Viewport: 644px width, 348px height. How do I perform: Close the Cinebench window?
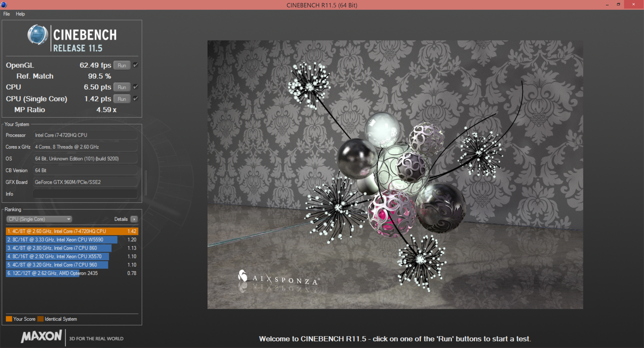634,4
